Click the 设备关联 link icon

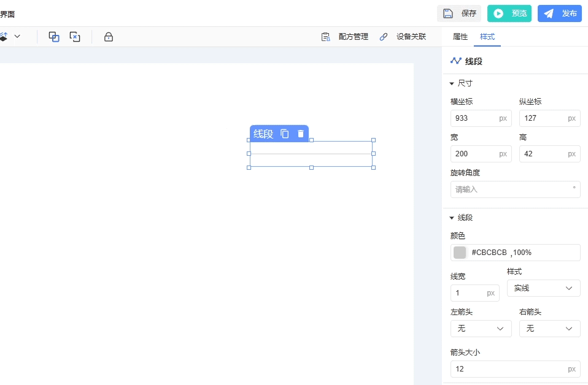point(384,37)
